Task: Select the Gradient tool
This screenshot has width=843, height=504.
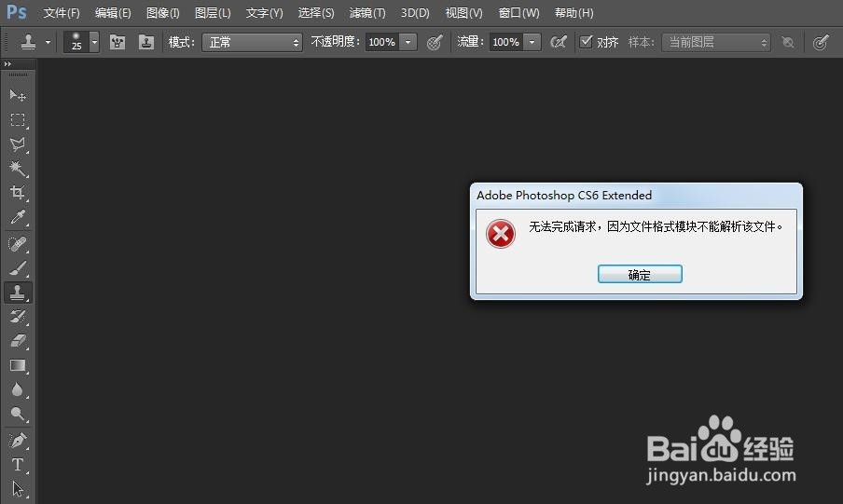Action: tap(17, 365)
